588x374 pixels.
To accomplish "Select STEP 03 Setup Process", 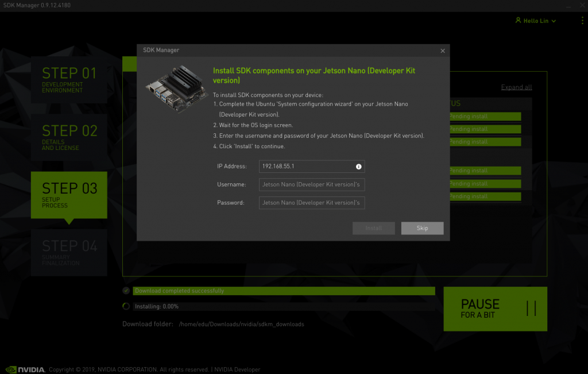I will (69, 195).
